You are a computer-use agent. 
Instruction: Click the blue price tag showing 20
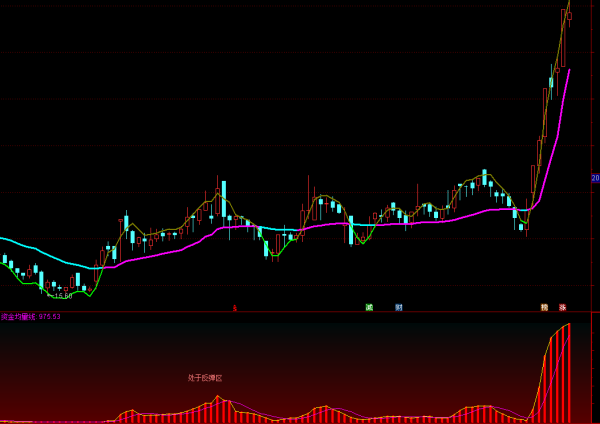coord(595,178)
